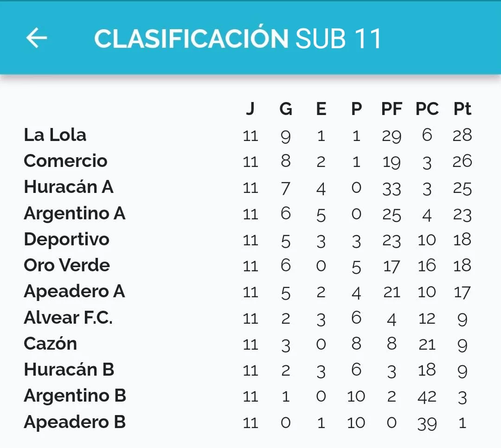Viewport: 501px width, 448px height.
Task: Tap Apeadero A in the table
Action: (74, 291)
